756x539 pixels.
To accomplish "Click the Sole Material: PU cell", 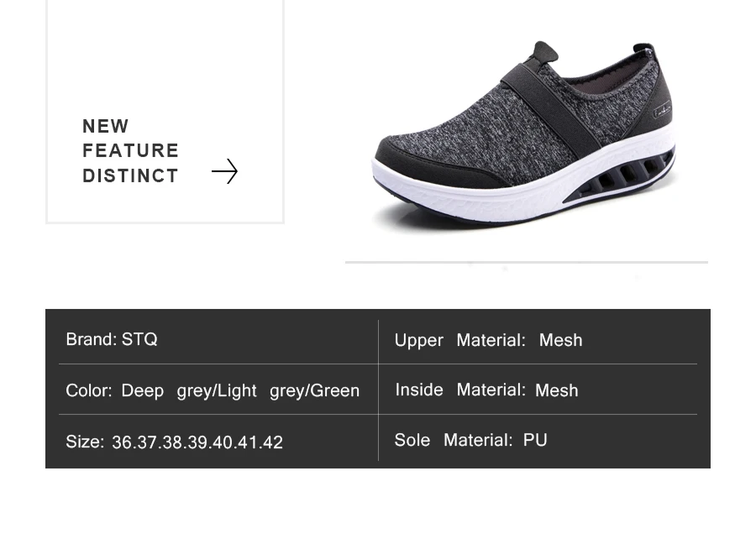I will [538, 439].
